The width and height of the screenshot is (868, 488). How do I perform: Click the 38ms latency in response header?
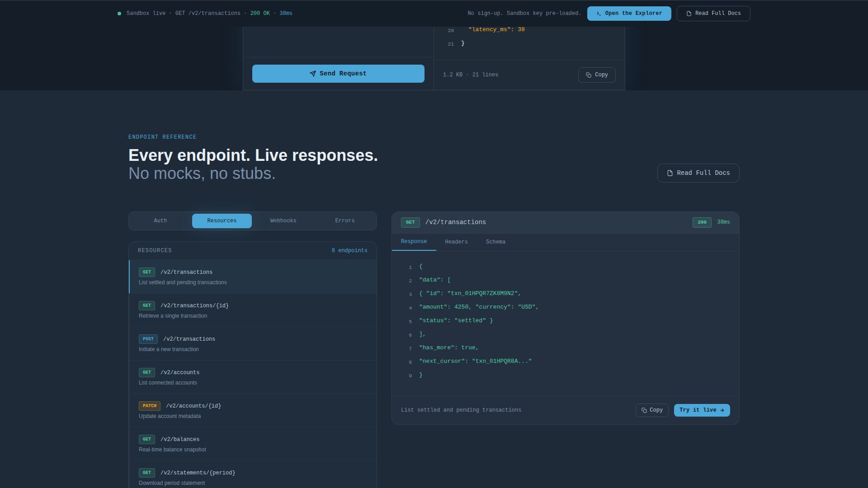click(723, 222)
